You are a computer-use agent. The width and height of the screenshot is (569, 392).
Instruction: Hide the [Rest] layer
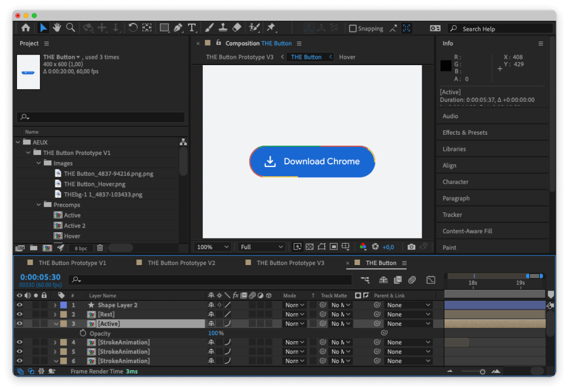[x=20, y=314]
